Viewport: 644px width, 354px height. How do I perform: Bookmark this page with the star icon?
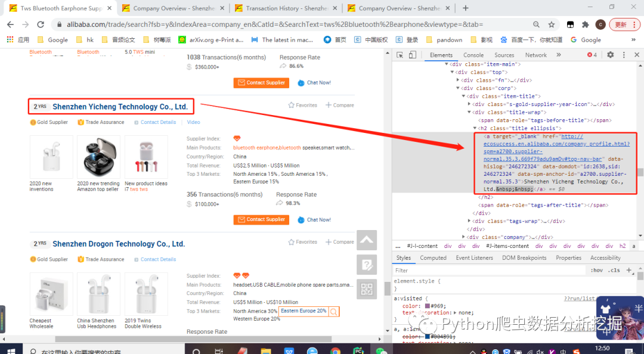(x=551, y=24)
